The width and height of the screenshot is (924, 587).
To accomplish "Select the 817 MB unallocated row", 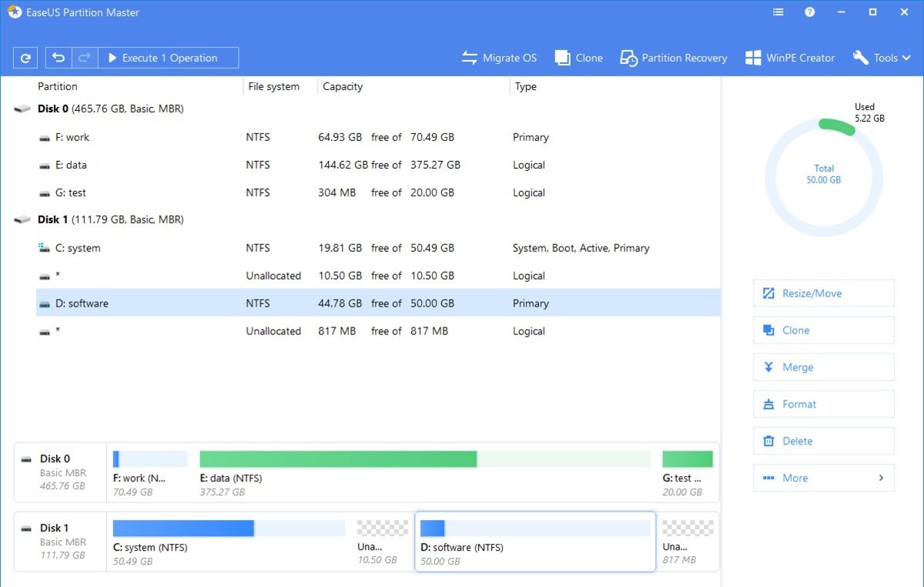I will pyautogui.click(x=378, y=331).
